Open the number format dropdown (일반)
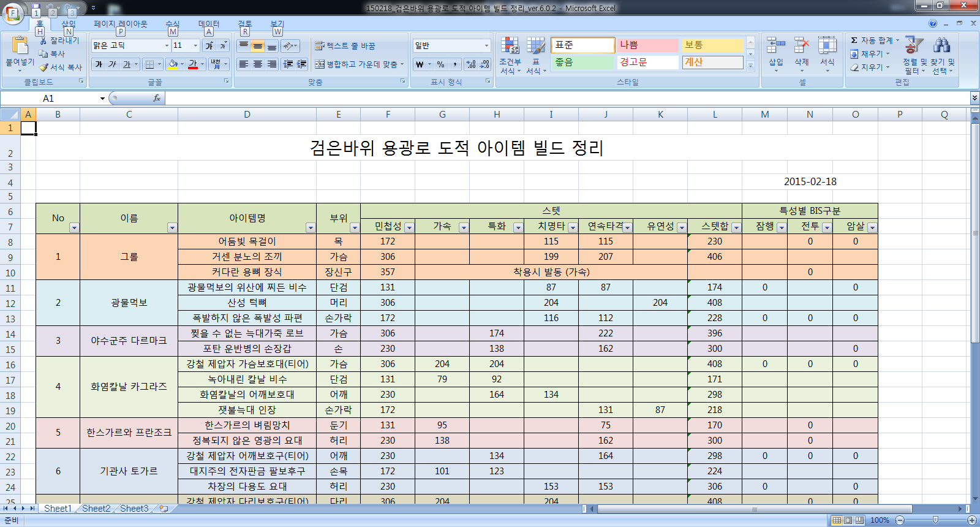Viewport: 980px width, 527px height. (x=486, y=46)
